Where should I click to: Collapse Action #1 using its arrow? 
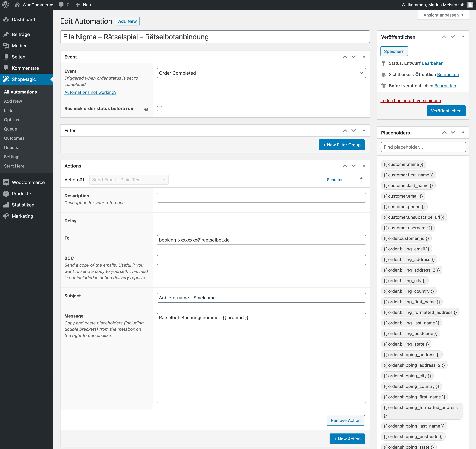pyautogui.click(x=361, y=178)
